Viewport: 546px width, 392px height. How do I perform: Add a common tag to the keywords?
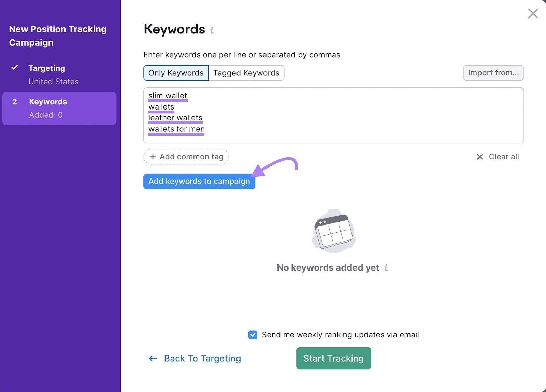tap(186, 157)
